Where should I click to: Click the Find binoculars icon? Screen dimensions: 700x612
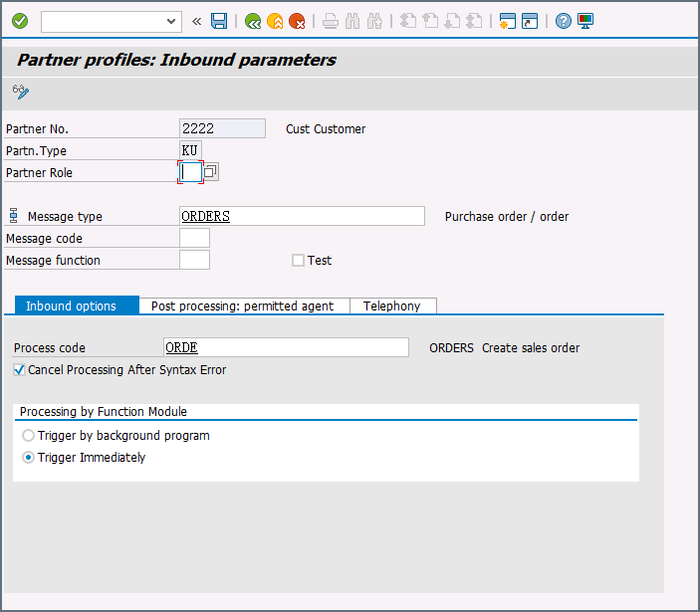[352, 21]
